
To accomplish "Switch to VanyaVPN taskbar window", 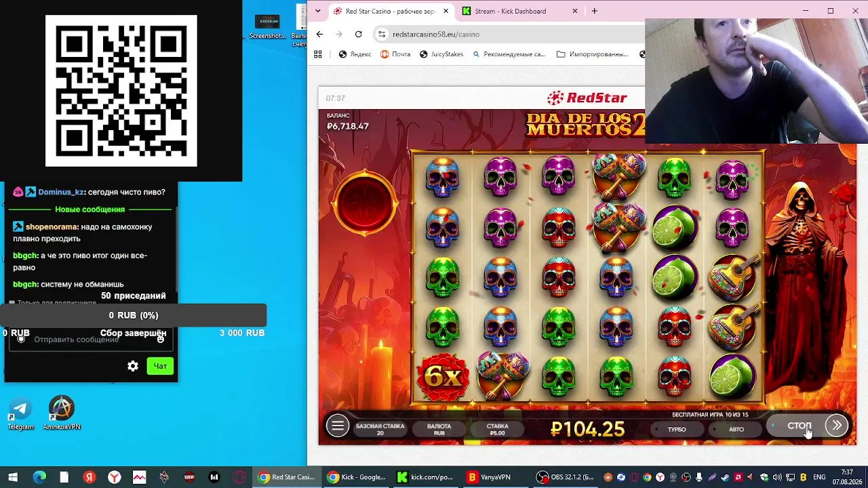I will point(494,477).
